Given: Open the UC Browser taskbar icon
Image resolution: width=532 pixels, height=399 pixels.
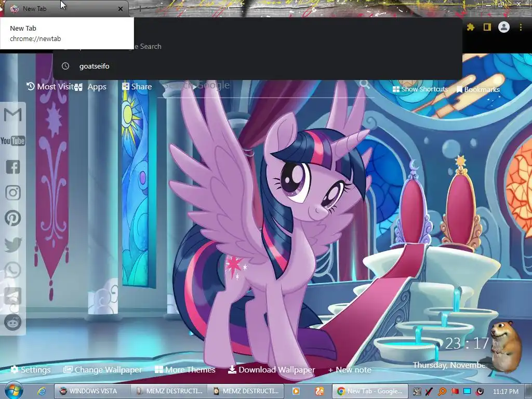Looking at the screenshot, I should [320, 391].
